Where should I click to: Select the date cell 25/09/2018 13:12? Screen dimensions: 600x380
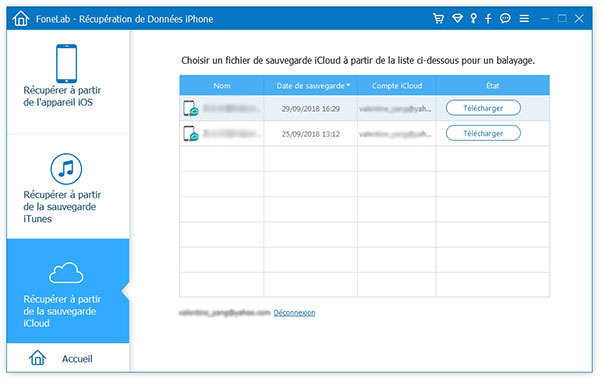pos(311,134)
